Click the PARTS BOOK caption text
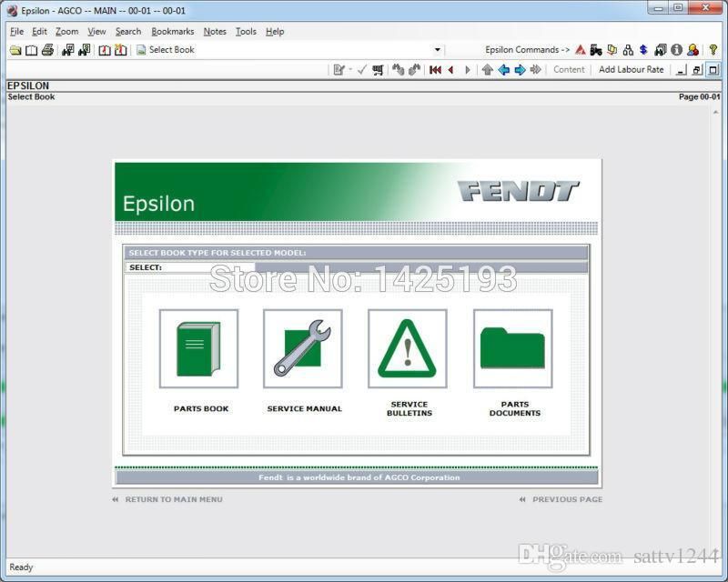 [x=201, y=409]
